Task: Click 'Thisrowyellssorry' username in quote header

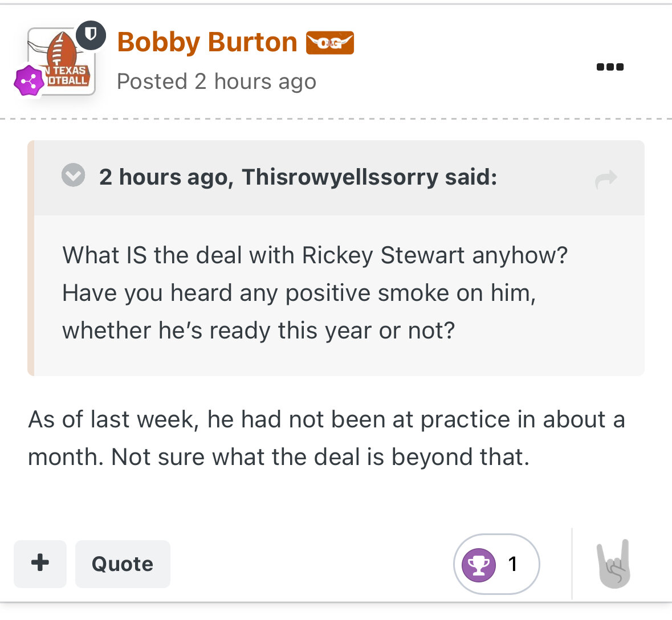Action: click(x=340, y=177)
